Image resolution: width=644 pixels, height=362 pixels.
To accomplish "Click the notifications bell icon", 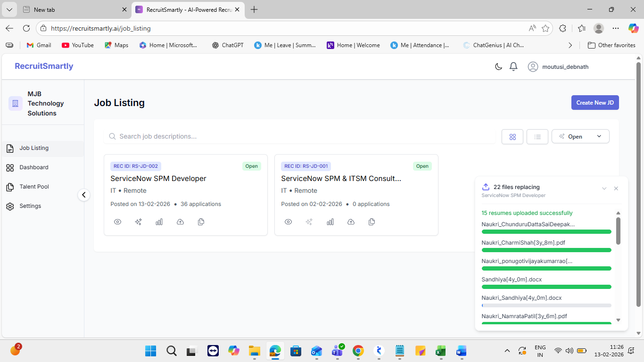I will [x=513, y=67].
